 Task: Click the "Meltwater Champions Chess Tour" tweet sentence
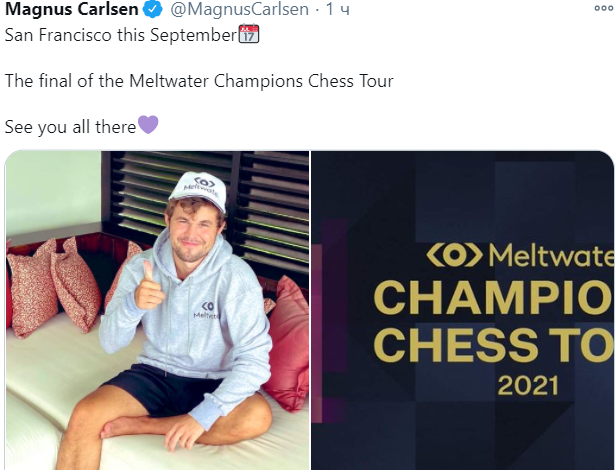[x=200, y=81]
